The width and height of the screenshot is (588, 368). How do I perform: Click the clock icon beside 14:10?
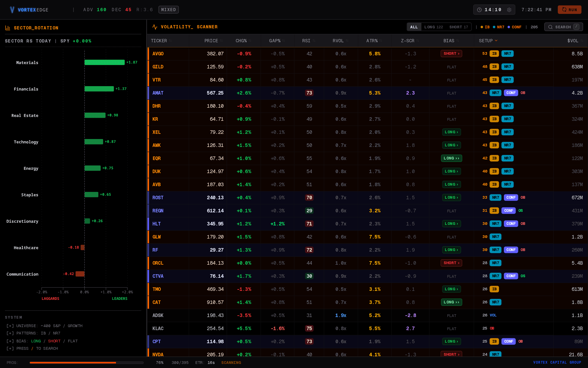479,10
